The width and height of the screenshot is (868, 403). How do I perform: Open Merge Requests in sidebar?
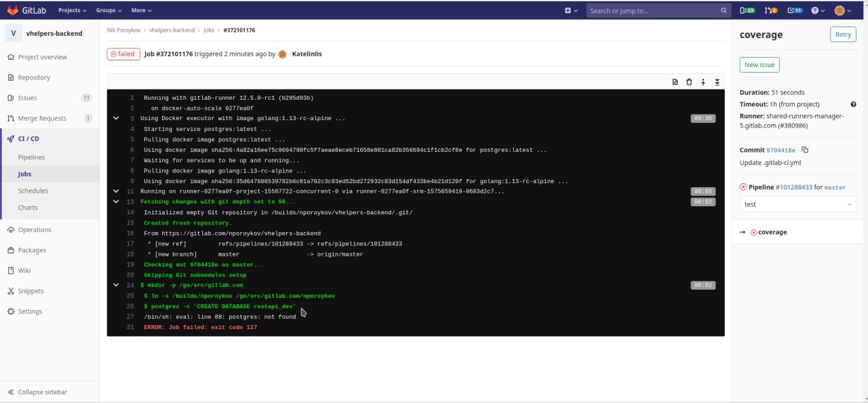49,118
